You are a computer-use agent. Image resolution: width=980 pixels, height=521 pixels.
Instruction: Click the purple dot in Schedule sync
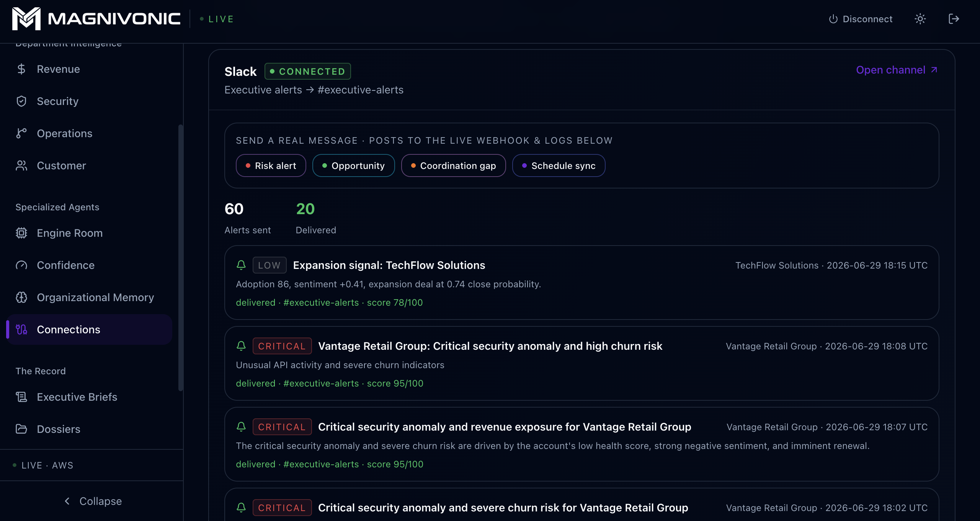524,165
